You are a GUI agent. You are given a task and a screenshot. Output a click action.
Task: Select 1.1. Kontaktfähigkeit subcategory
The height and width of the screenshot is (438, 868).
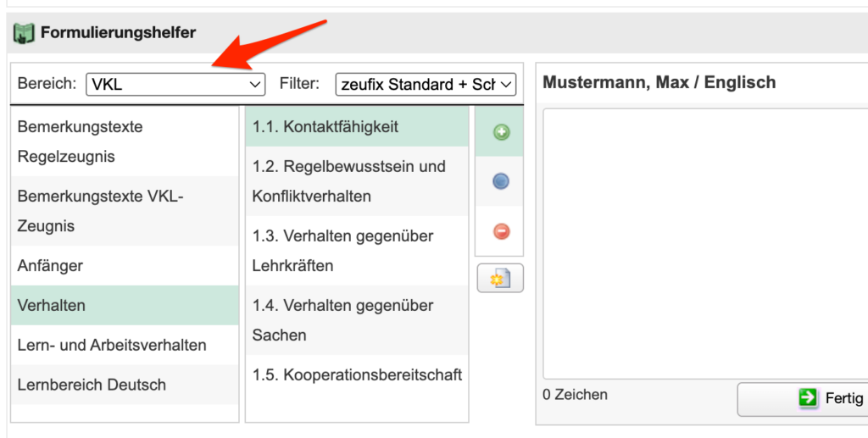coord(356,126)
